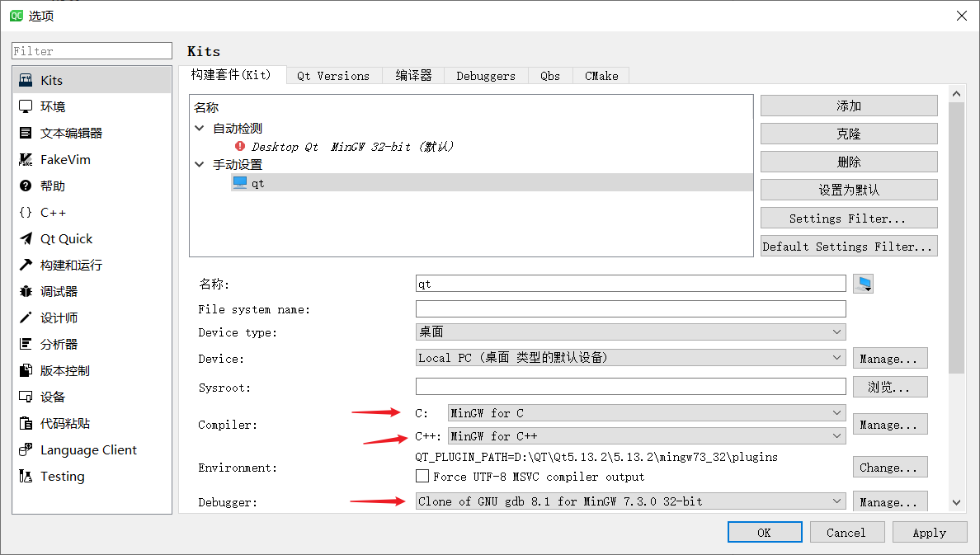Screen dimensions: 980x555
Task: Collapse the 手动设置 tree group
Action: click(200, 164)
